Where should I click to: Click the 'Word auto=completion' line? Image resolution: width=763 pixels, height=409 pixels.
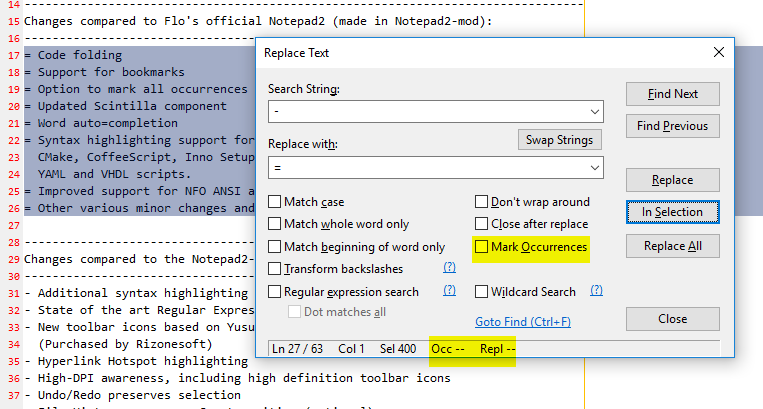tap(101, 123)
